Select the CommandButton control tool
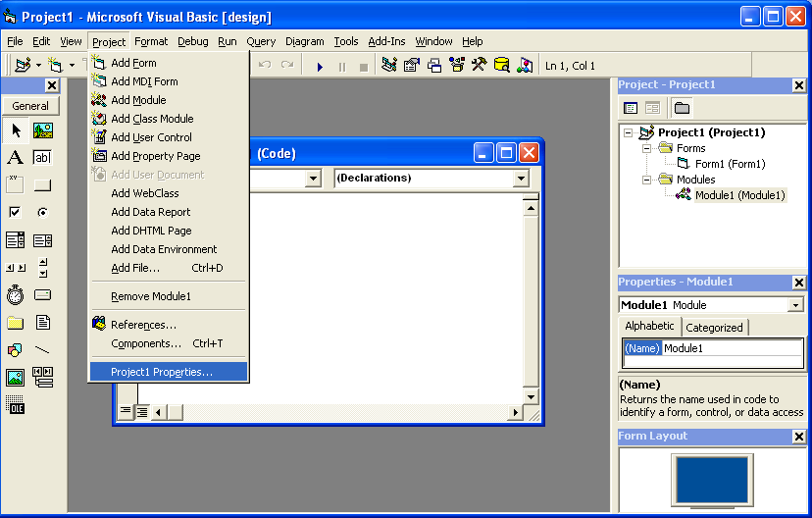This screenshot has height=518, width=812. pos(42,184)
